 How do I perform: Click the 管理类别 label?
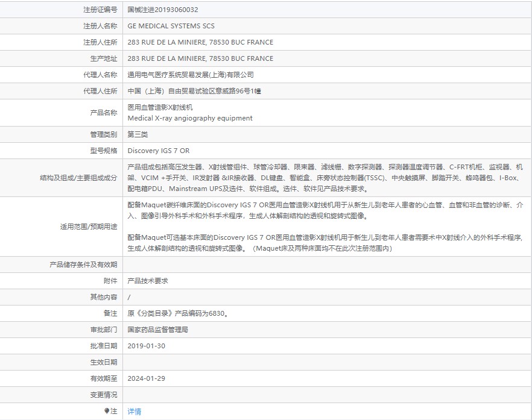pos(104,134)
